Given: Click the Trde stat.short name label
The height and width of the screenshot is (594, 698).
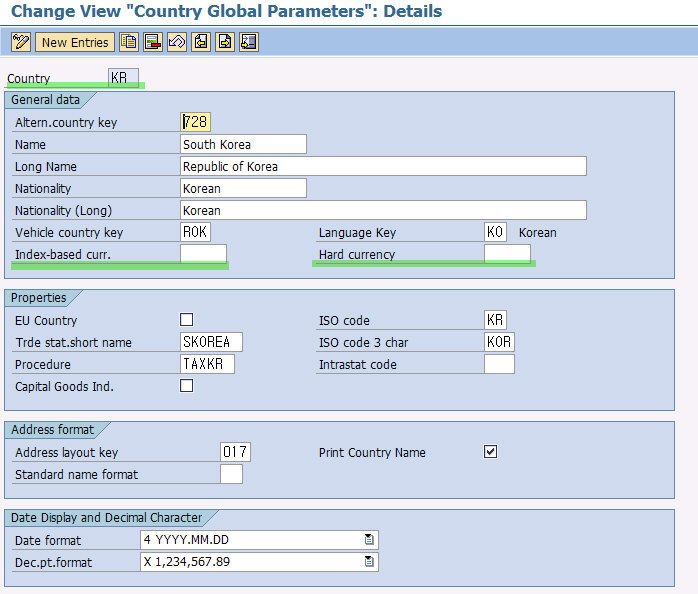Looking at the screenshot, I should [73, 342].
